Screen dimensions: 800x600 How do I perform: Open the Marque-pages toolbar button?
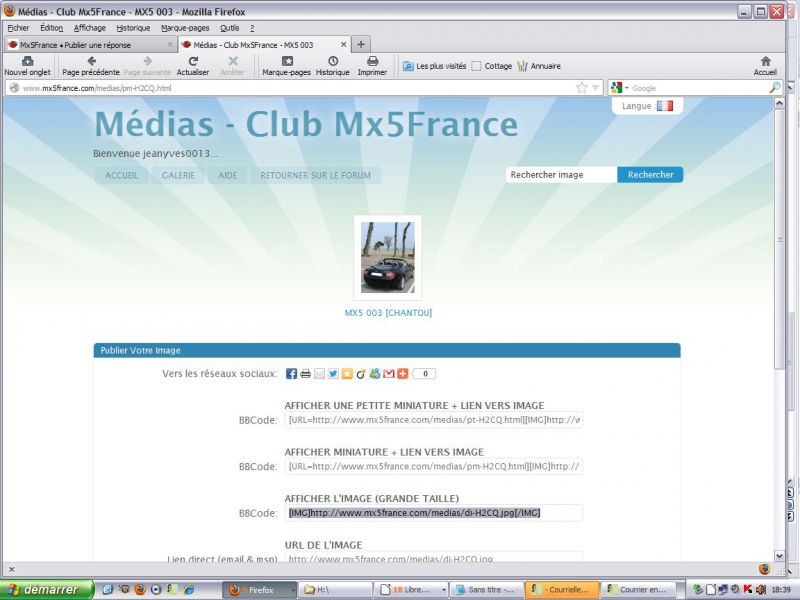point(287,66)
